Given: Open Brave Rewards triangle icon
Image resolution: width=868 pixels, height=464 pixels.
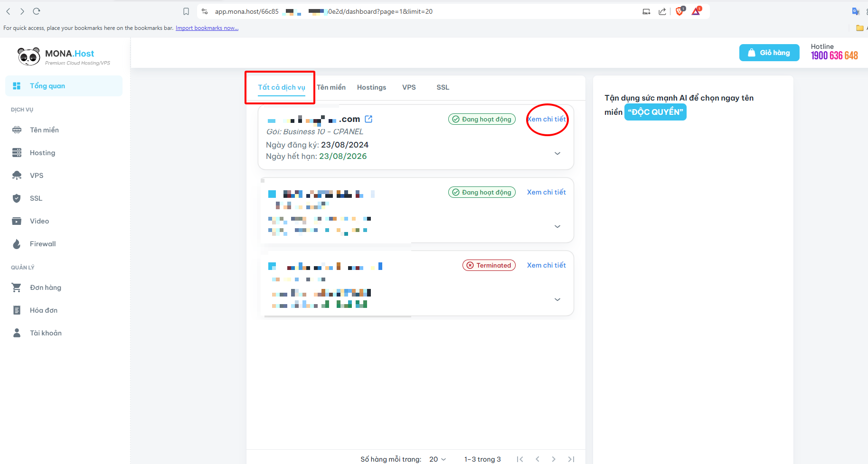Looking at the screenshot, I should click(697, 11).
